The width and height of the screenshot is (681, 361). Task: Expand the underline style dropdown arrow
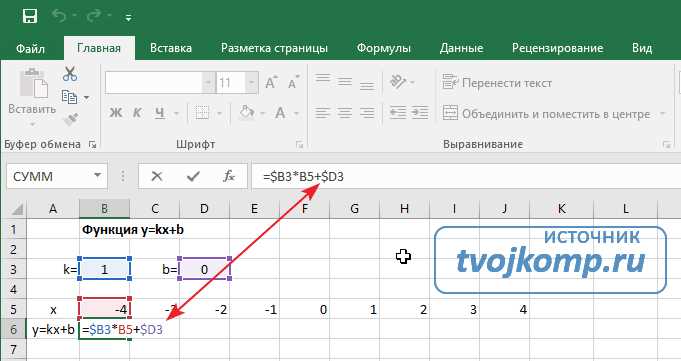pos(176,114)
